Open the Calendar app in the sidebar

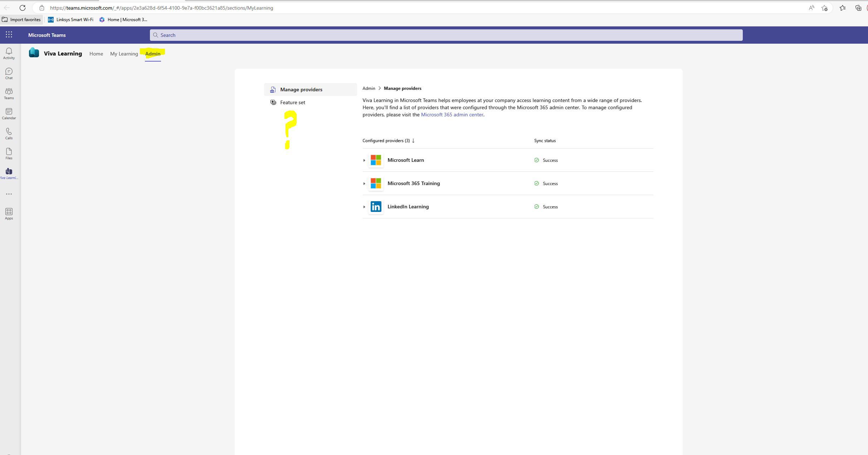[9, 114]
